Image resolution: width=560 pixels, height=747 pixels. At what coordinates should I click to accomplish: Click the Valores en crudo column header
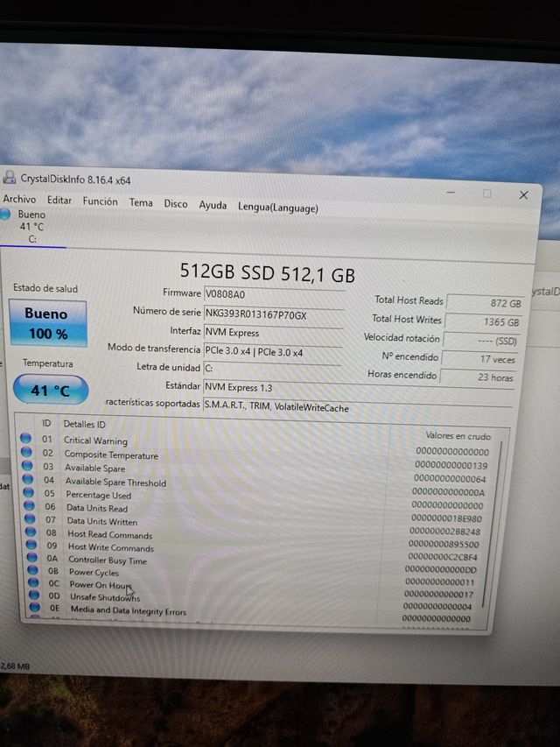pyautogui.click(x=457, y=435)
